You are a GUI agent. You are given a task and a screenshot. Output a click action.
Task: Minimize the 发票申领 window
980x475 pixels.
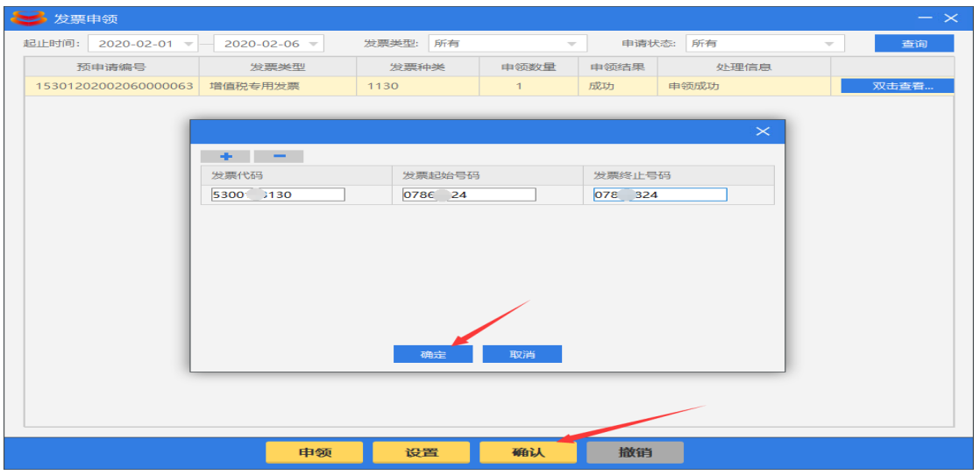[x=925, y=18]
